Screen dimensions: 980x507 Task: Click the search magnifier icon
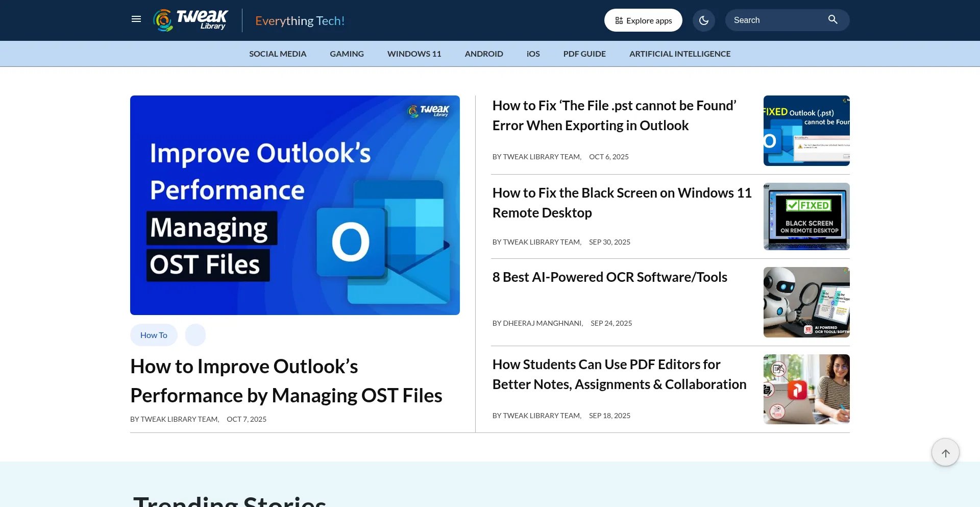832,20
